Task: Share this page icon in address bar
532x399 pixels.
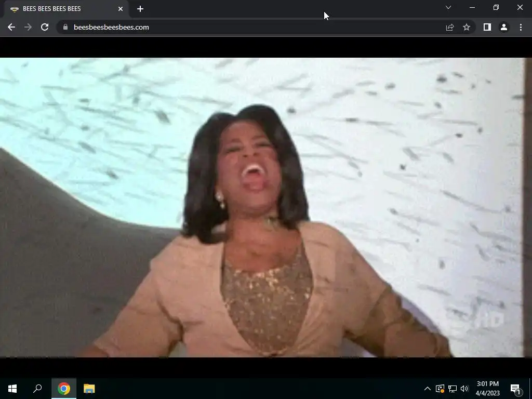Action: pyautogui.click(x=450, y=27)
